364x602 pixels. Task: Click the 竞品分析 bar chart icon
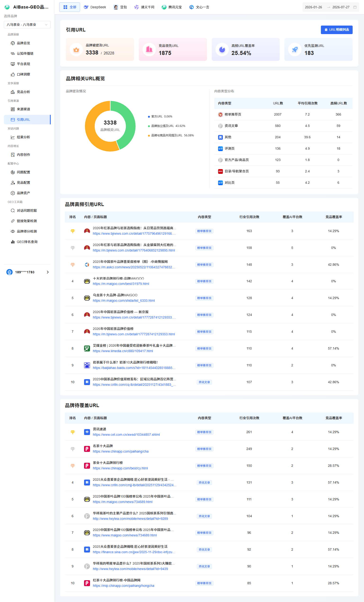tap(13, 92)
